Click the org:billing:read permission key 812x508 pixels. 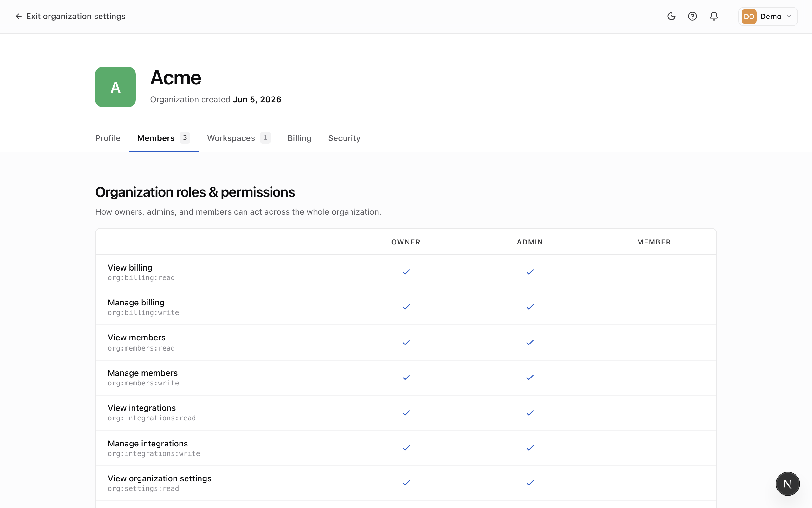tap(141, 277)
